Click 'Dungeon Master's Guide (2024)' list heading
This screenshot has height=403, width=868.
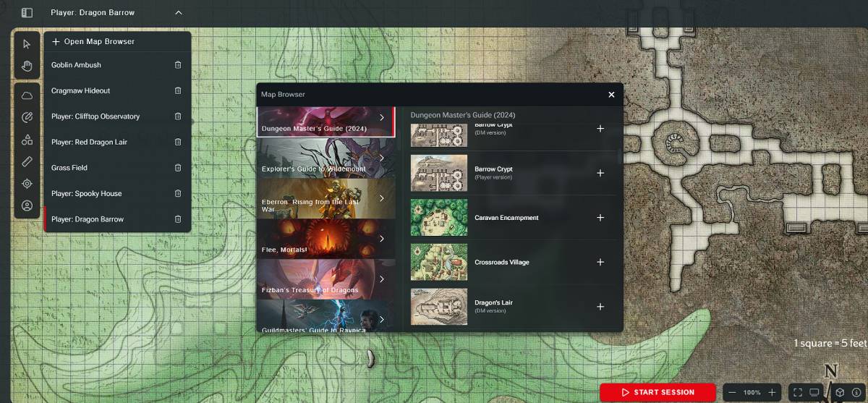point(463,115)
